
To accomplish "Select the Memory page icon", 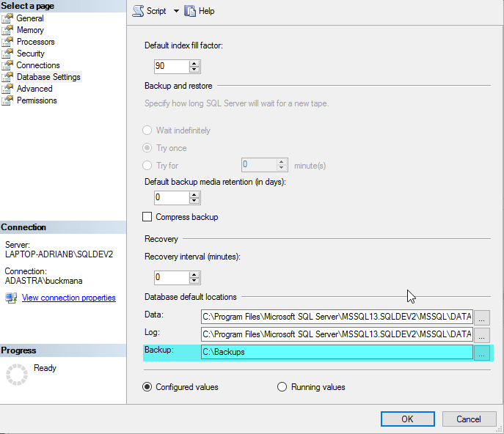I will [8, 30].
